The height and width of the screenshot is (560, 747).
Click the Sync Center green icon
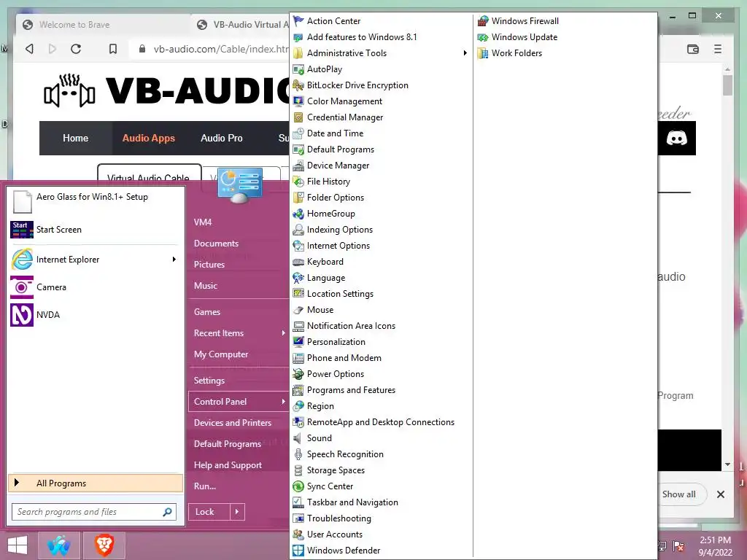pos(298,486)
